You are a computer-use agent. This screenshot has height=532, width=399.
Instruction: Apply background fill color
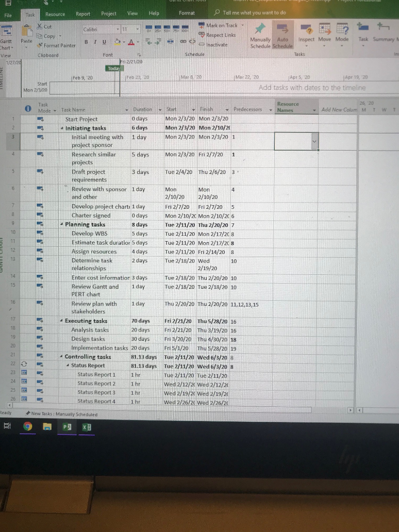[x=117, y=42]
